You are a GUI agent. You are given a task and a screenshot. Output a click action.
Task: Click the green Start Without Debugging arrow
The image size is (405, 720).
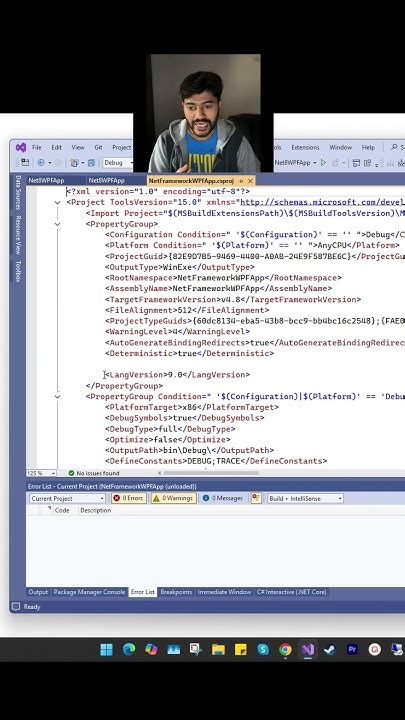323,163
